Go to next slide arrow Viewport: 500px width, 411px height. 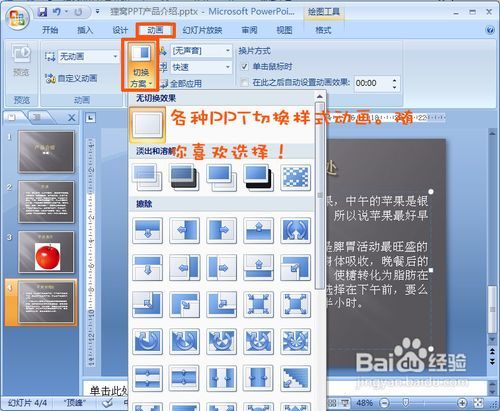493,361
